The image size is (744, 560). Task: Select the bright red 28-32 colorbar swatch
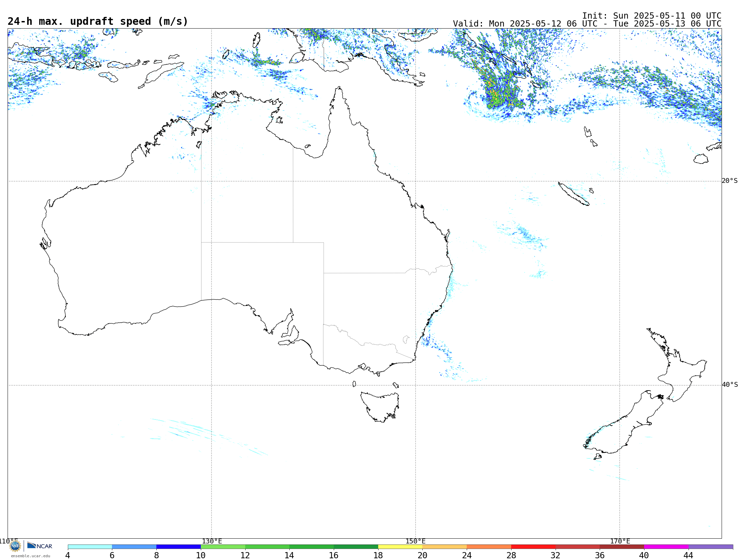(533, 547)
